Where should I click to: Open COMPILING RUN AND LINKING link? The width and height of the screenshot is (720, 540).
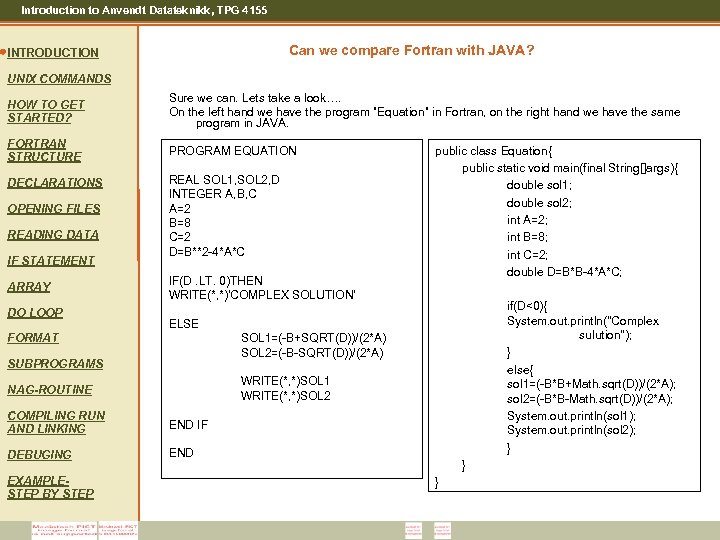pyautogui.click(x=56, y=422)
